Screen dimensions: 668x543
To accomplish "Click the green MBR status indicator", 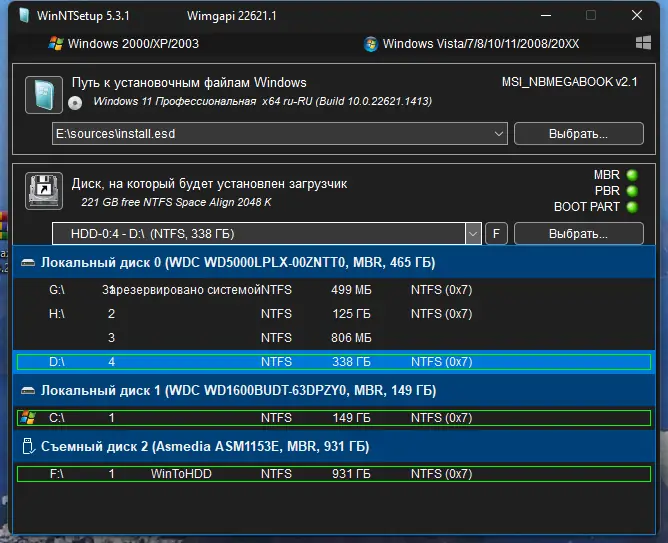I will click(x=631, y=175).
